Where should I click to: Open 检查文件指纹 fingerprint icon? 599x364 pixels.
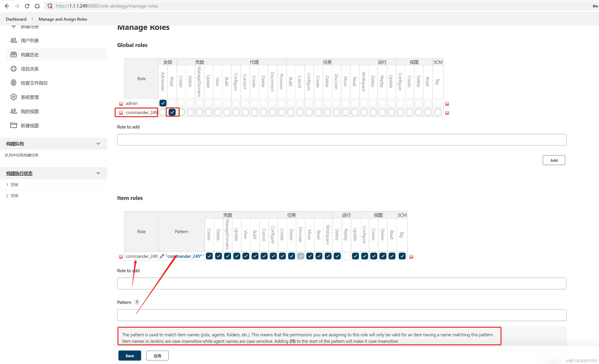[14, 83]
